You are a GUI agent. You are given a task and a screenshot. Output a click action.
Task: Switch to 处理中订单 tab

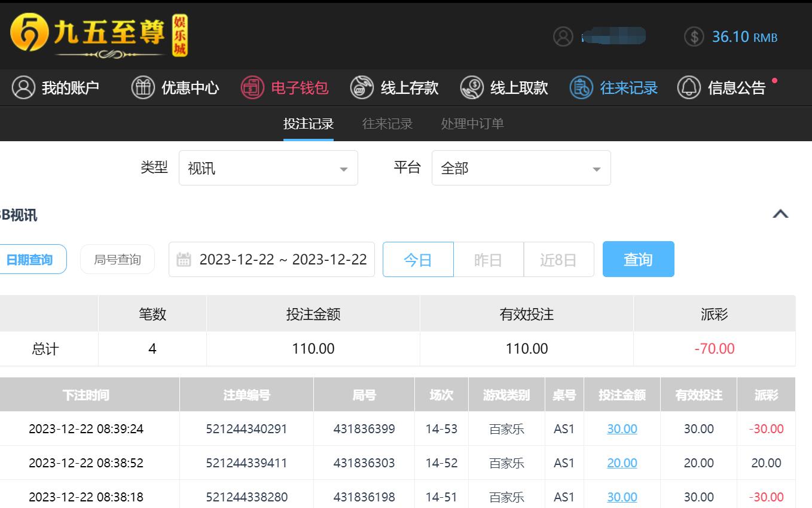472,124
